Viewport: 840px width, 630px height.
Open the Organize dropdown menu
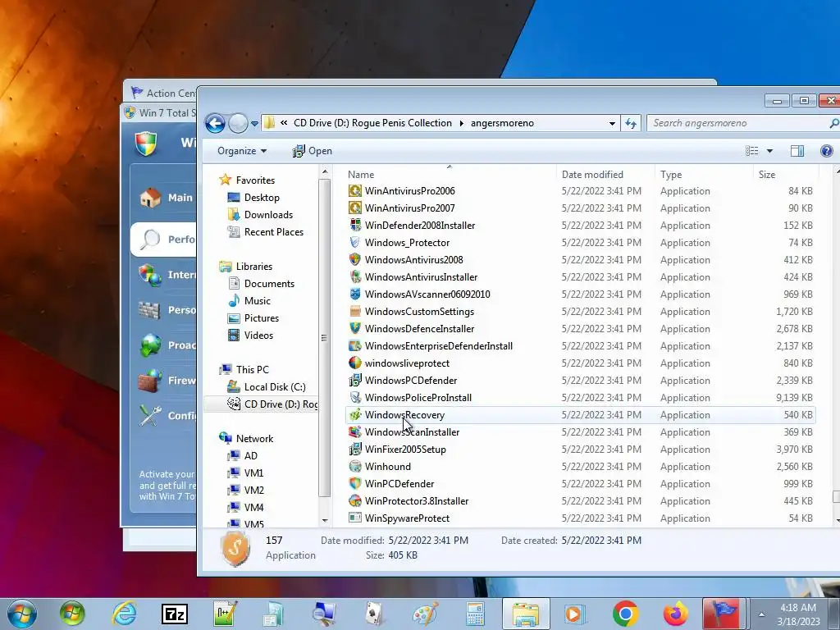(x=242, y=151)
